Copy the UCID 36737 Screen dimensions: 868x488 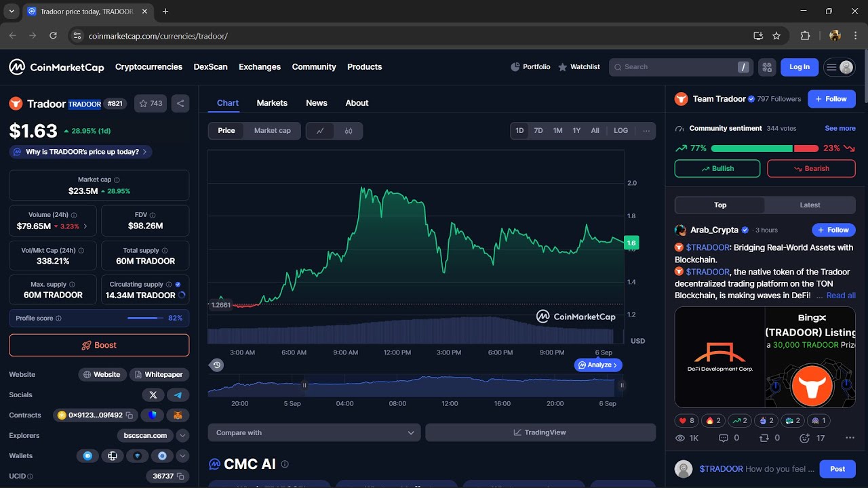tap(180, 476)
